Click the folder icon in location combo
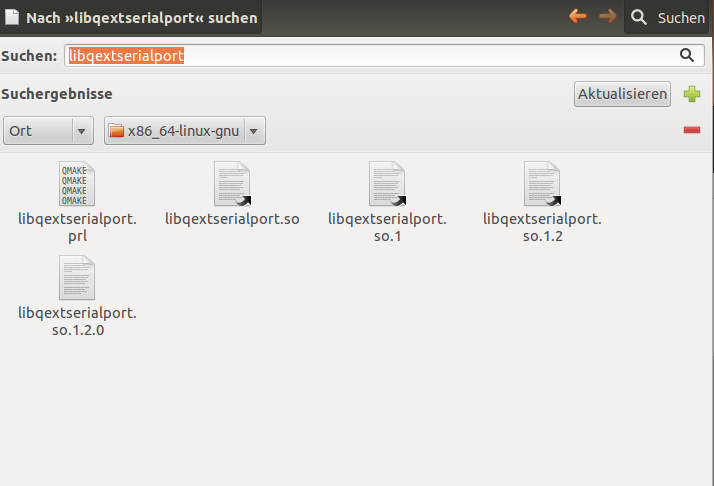 [116, 131]
